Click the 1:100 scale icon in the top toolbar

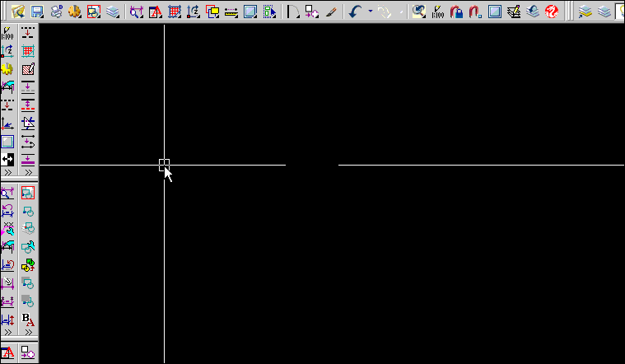(x=437, y=12)
